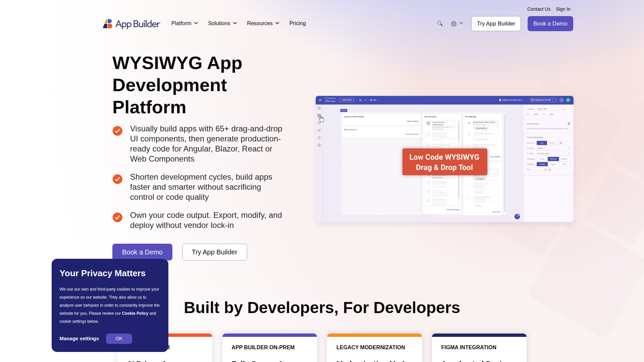The image size is (644, 362).
Task: Open the Contact Us link
Action: tap(539, 9)
